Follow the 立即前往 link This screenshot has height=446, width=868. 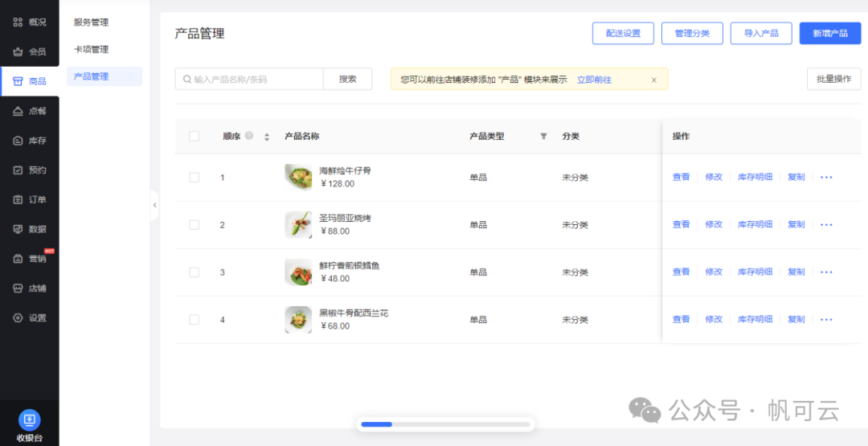coord(594,80)
